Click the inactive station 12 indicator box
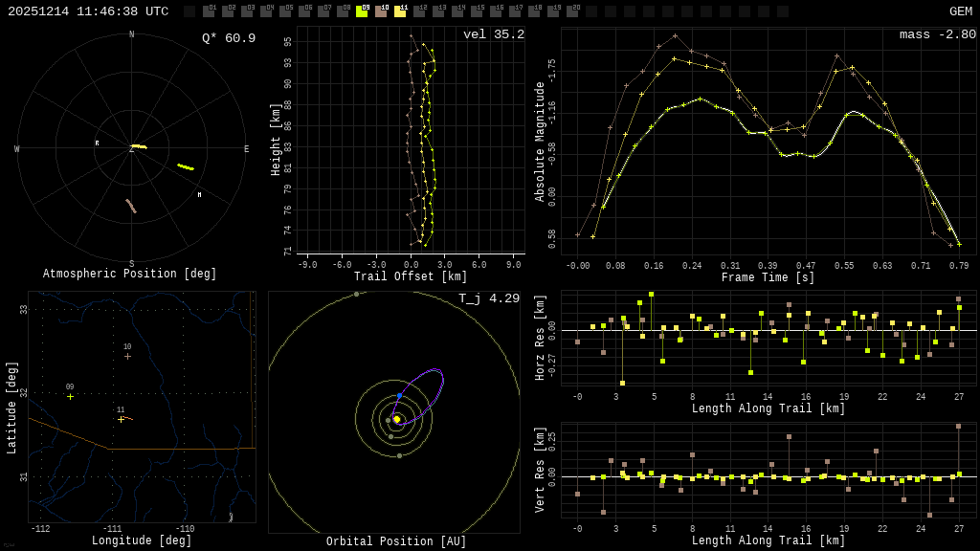980x551 pixels. click(419, 11)
